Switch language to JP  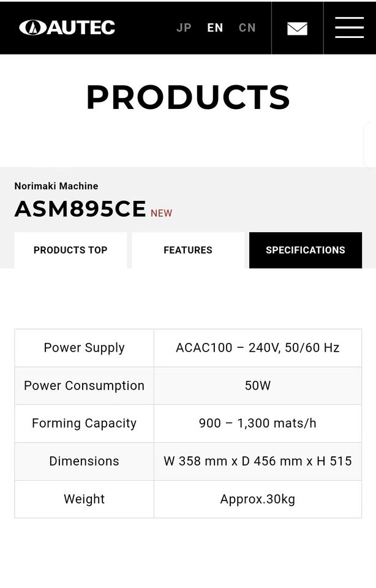coord(184,28)
